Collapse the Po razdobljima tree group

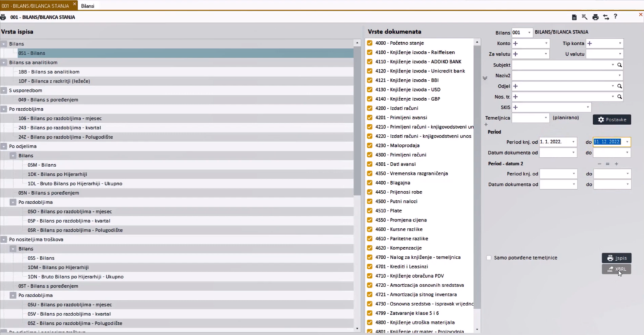4,109
